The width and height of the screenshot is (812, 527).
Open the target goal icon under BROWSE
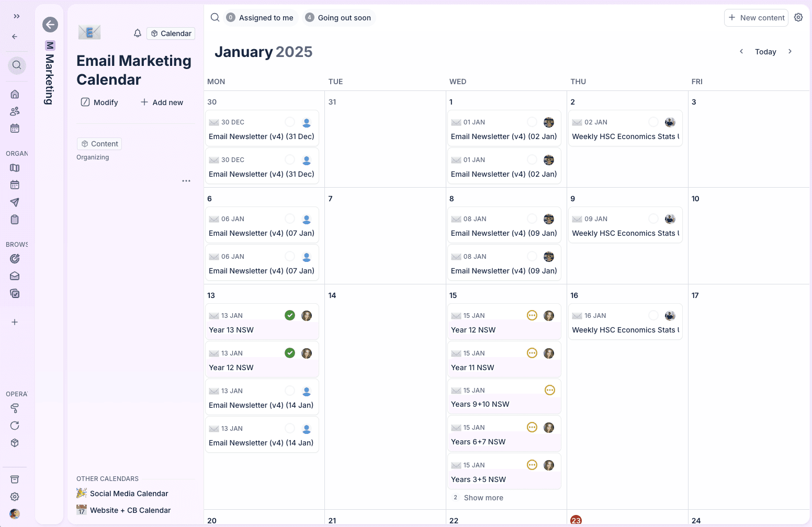click(x=15, y=259)
